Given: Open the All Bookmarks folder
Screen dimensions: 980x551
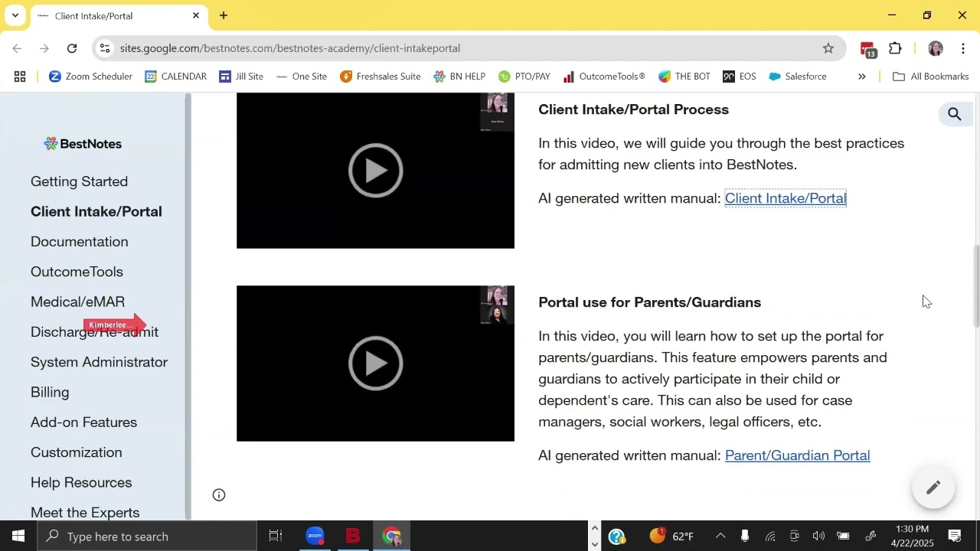Looking at the screenshot, I should click(x=931, y=77).
